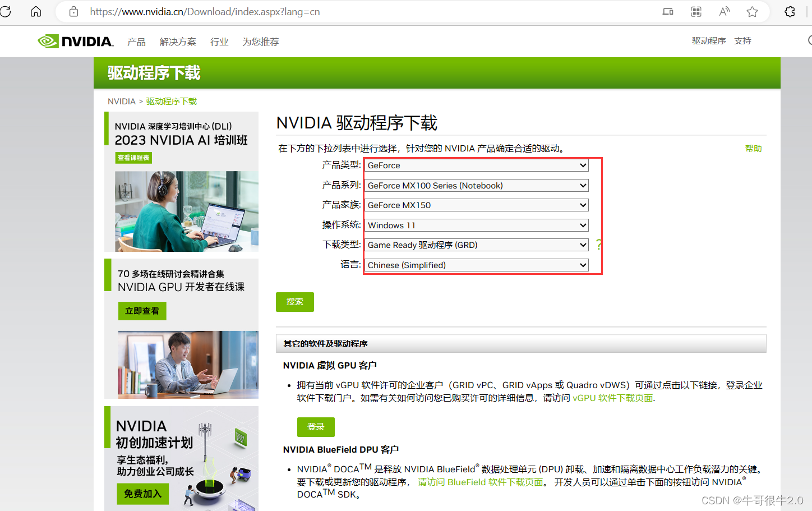Click the green question mark help icon

click(x=598, y=245)
